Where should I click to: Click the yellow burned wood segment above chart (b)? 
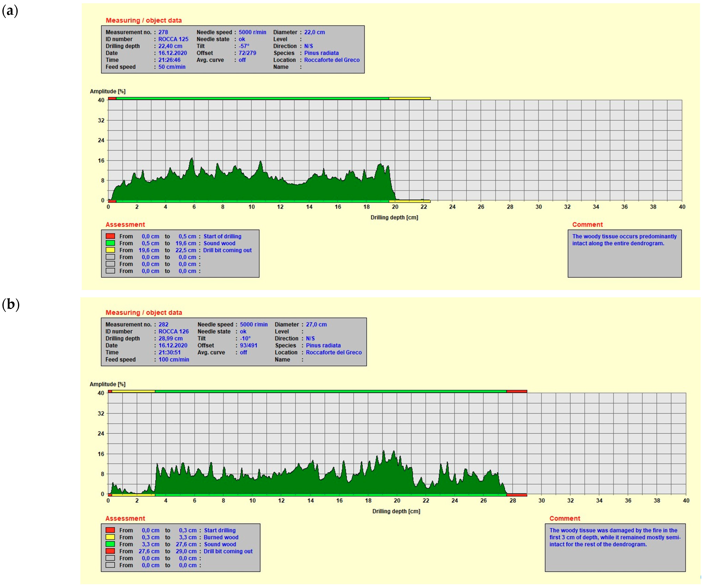pyautogui.click(x=133, y=391)
